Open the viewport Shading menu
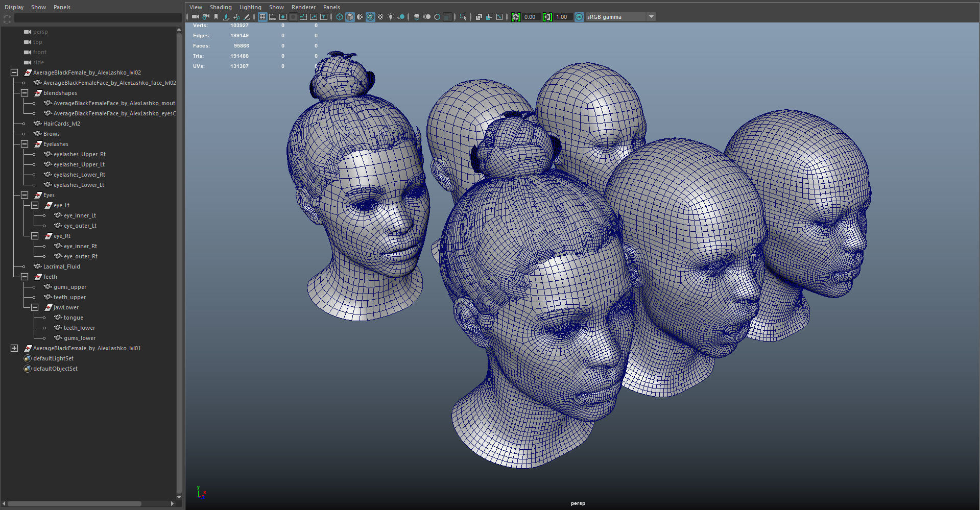Screen dimensions: 980x510 (x=221, y=7)
